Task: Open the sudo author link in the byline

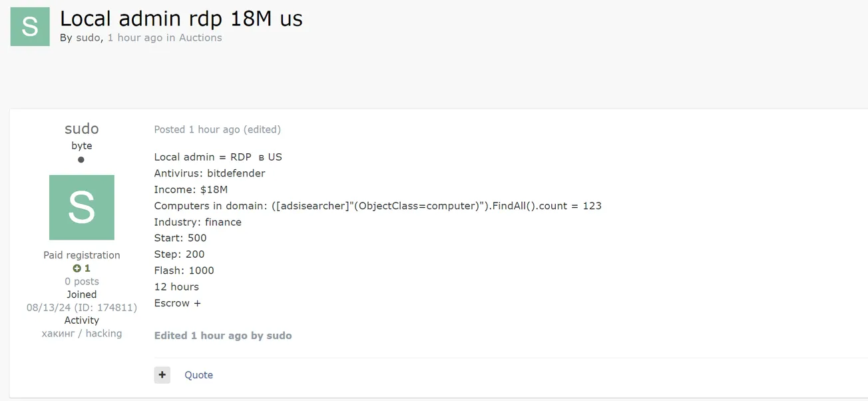Action: tap(88, 38)
